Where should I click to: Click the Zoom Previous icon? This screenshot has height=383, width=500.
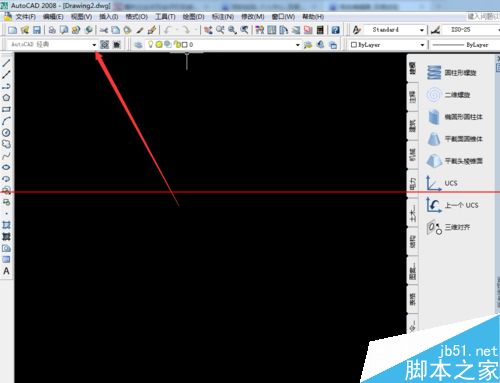[244, 30]
